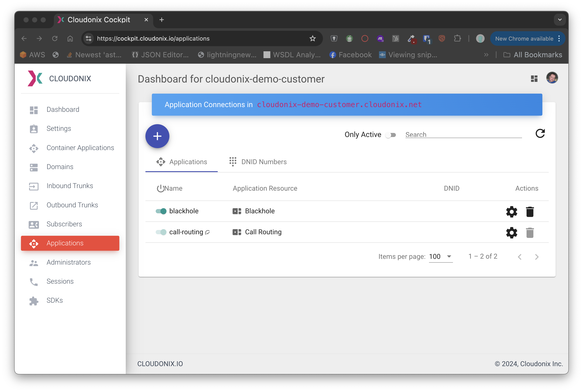Open settings gear for blackhole application

[x=512, y=212]
